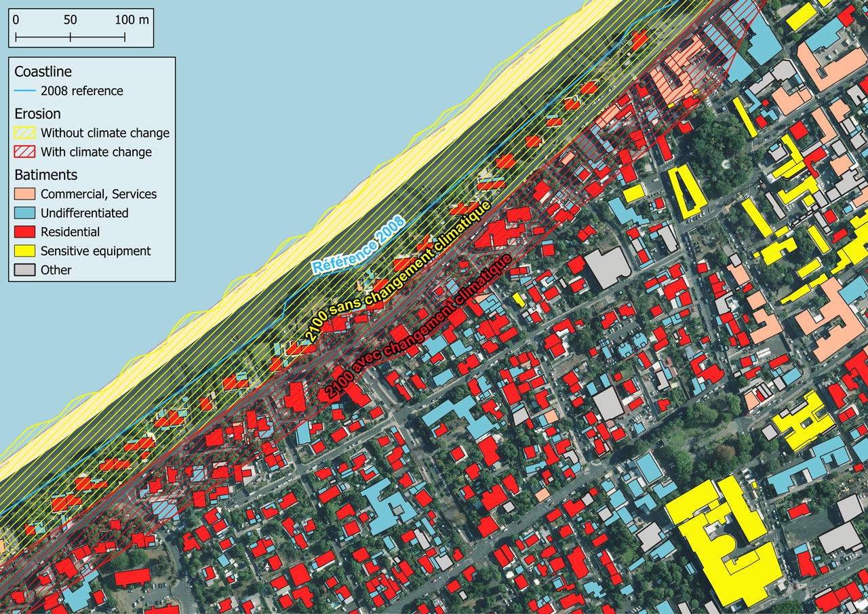Click the blue 2008 reference line symbol in legend

point(25,91)
